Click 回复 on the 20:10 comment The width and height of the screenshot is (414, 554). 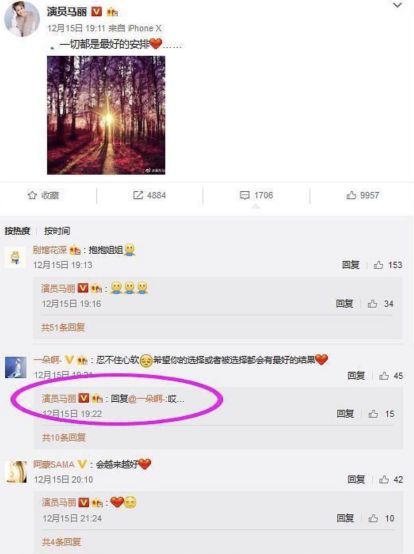pyautogui.click(x=356, y=479)
